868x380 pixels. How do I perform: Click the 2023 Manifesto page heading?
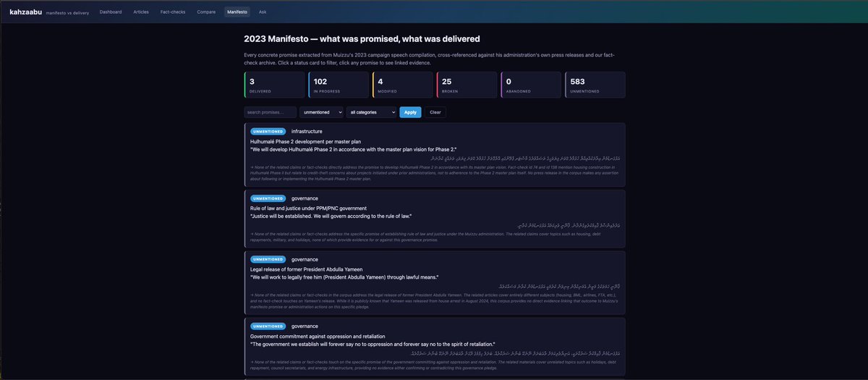coord(362,39)
